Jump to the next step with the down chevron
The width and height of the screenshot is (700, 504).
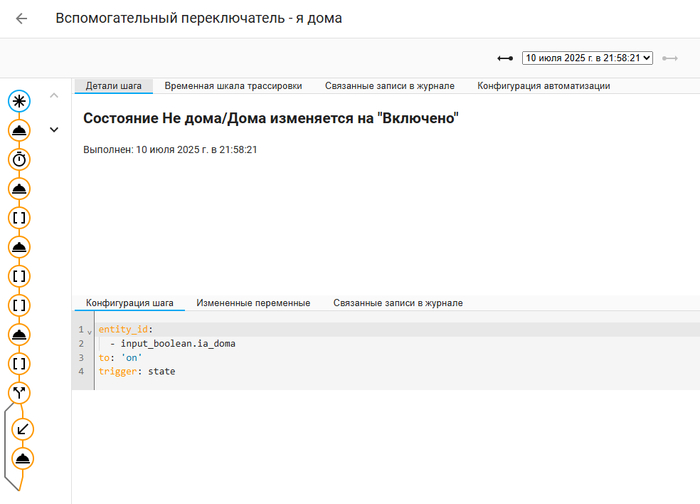(54, 129)
